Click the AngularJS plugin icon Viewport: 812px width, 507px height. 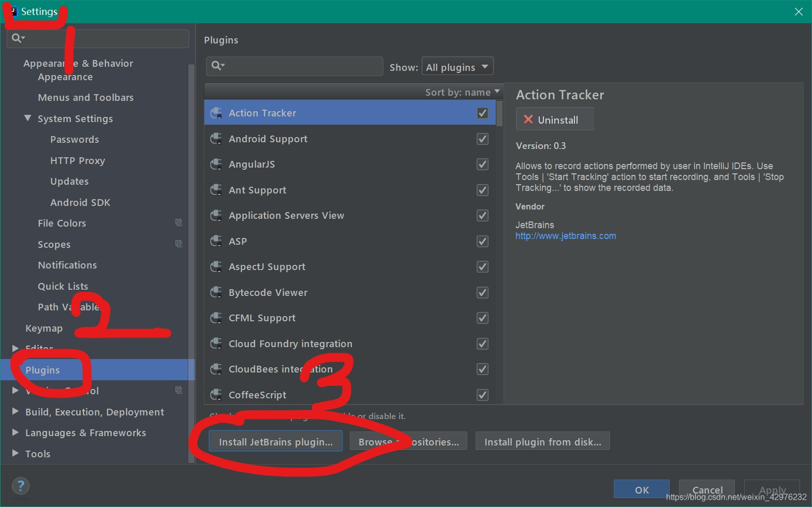[216, 164]
